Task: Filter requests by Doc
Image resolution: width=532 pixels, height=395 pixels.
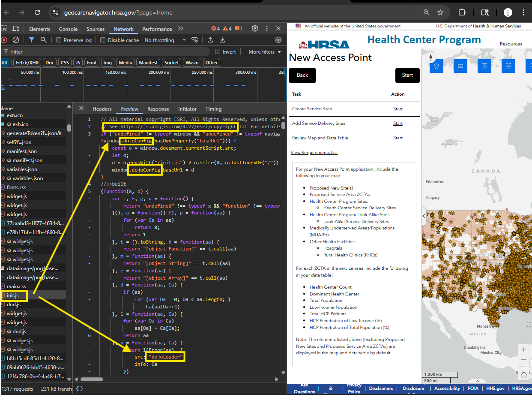Action: point(50,62)
